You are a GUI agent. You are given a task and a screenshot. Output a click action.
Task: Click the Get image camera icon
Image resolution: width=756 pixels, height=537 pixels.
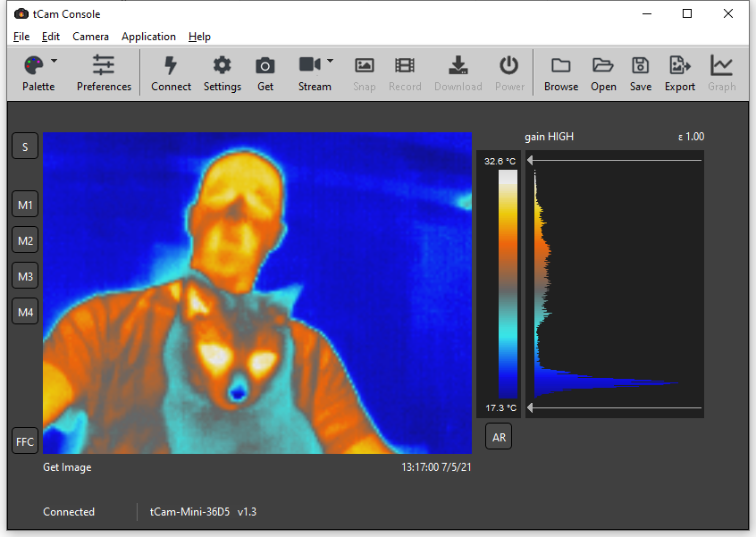coord(265,66)
